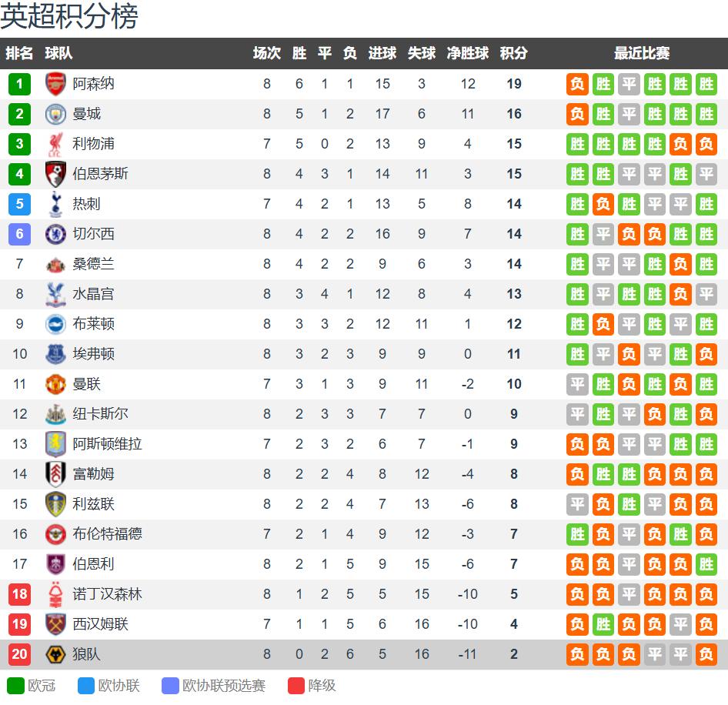
Task: Click Wolves' last recent match 负 badge
Action: point(706,654)
